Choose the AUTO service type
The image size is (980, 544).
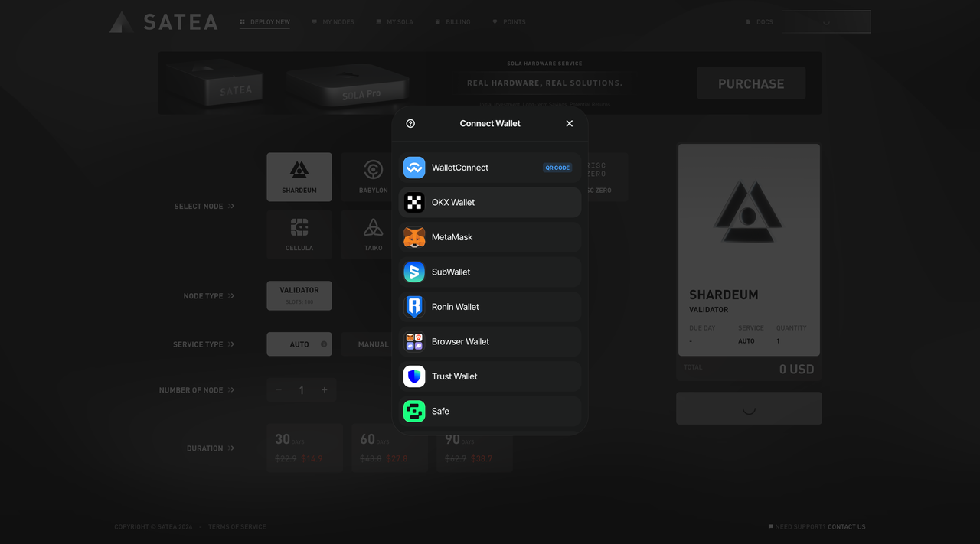pyautogui.click(x=299, y=344)
